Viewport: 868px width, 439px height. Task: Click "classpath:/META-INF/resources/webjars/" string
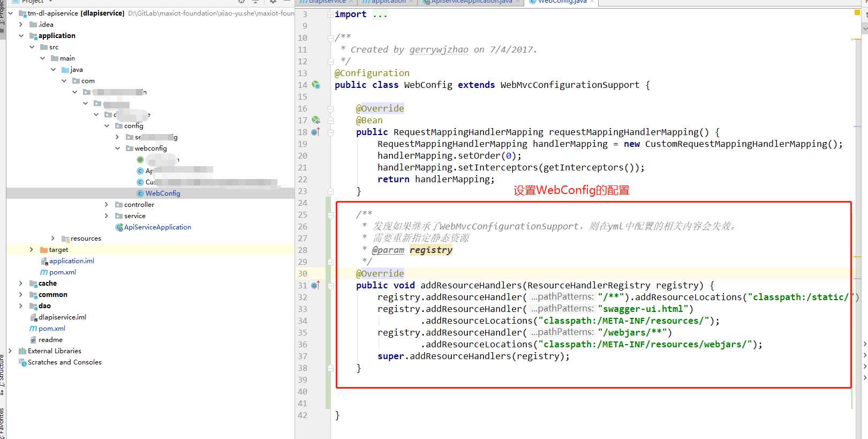pos(645,344)
